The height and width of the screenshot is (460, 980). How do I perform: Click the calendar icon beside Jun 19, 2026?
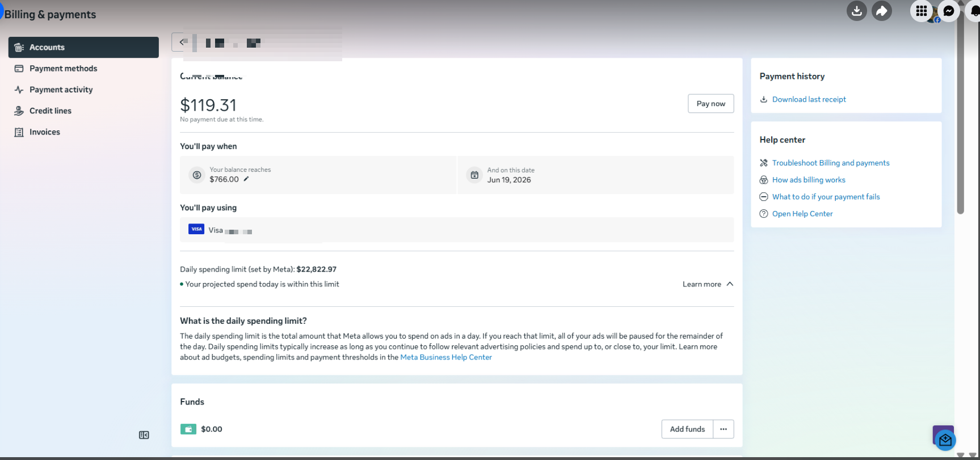tap(474, 175)
